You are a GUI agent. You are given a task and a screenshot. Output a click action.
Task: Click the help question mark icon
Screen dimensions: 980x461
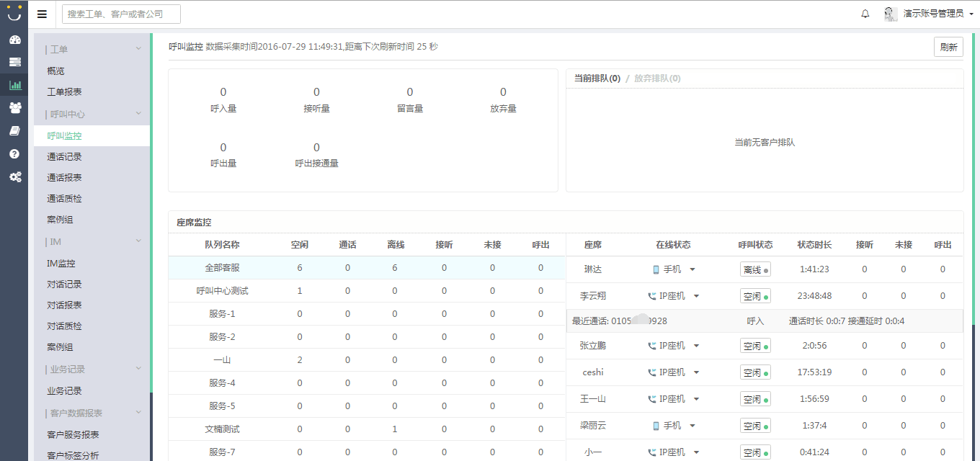(14, 154)
